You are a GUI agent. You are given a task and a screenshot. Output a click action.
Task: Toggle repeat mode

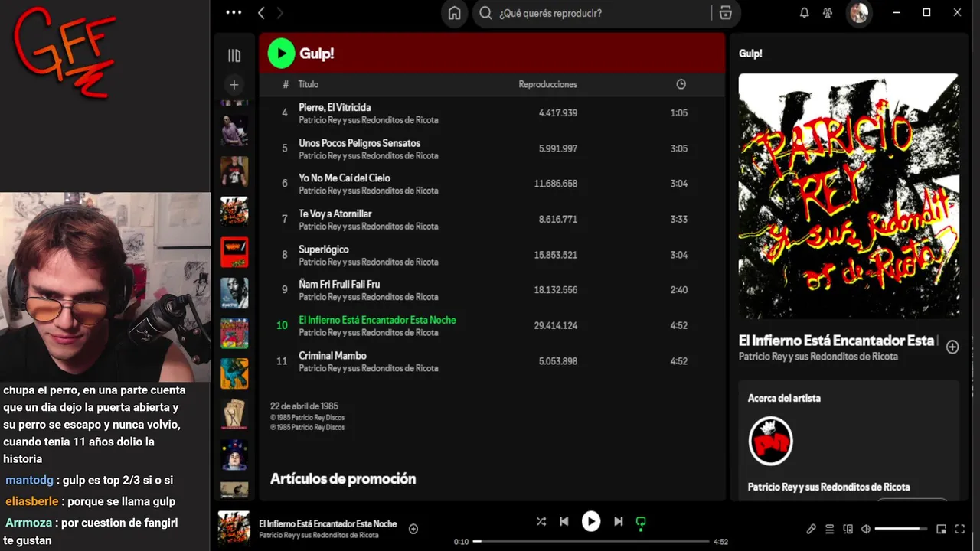[641, 522]
